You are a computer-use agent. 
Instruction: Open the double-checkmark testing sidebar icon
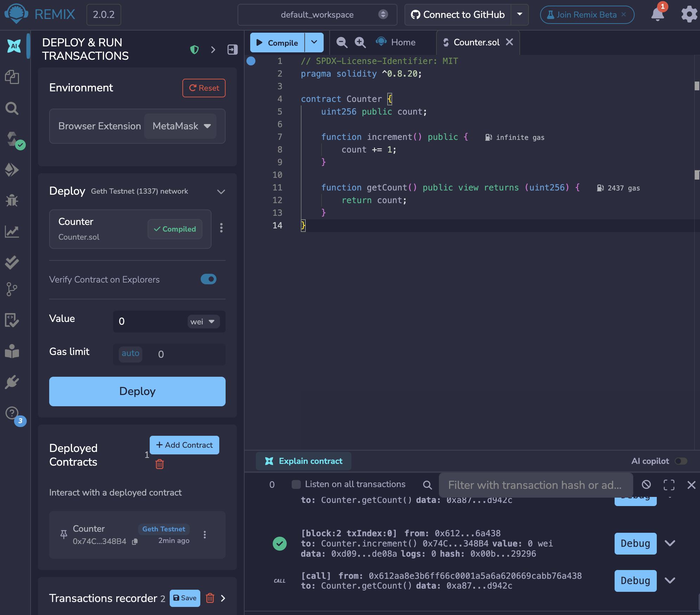12,262
